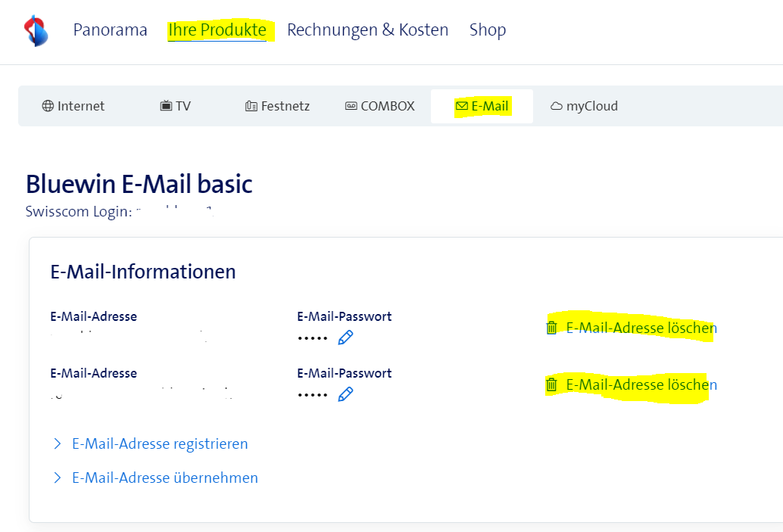Open Ihre Produkte menu
The height and width of the screenshot is (532, 783).
217,30
